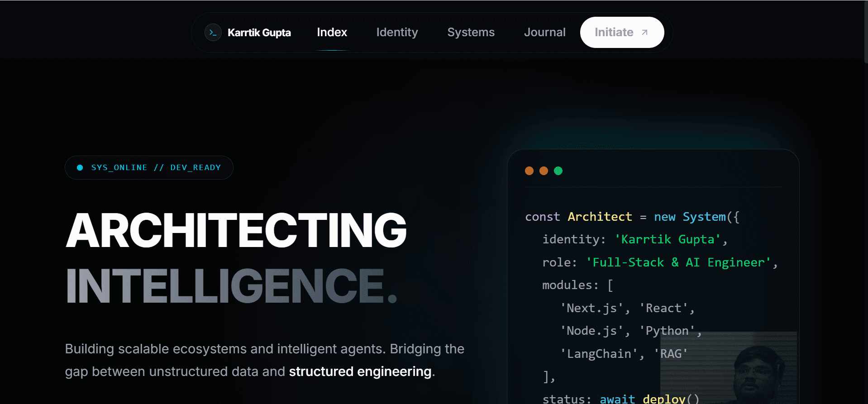Click the green window dot
Image resolution: width=868 pixels, height=404 pixels.
tap(558, 171)
